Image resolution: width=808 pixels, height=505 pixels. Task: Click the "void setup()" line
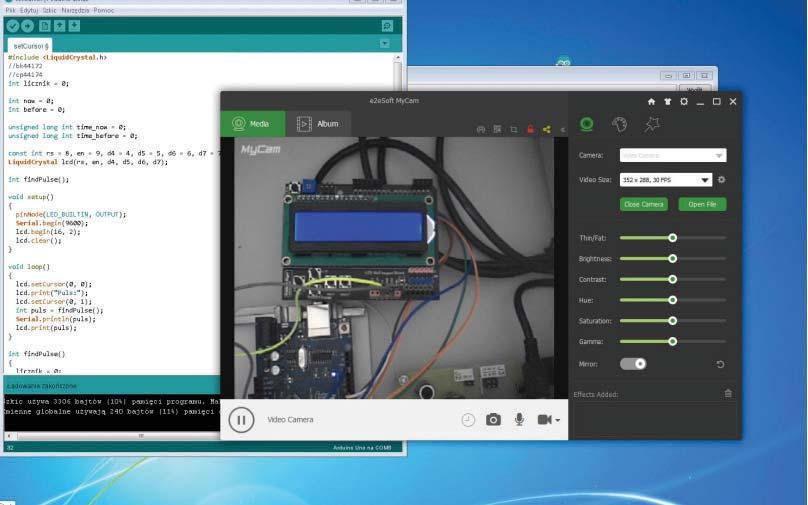[31, 197]
